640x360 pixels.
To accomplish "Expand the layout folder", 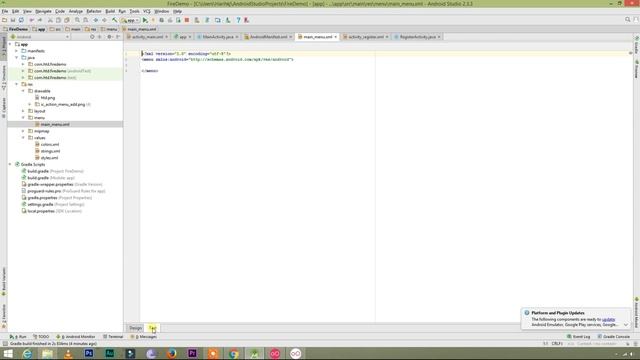I will (x=23, y=111).
